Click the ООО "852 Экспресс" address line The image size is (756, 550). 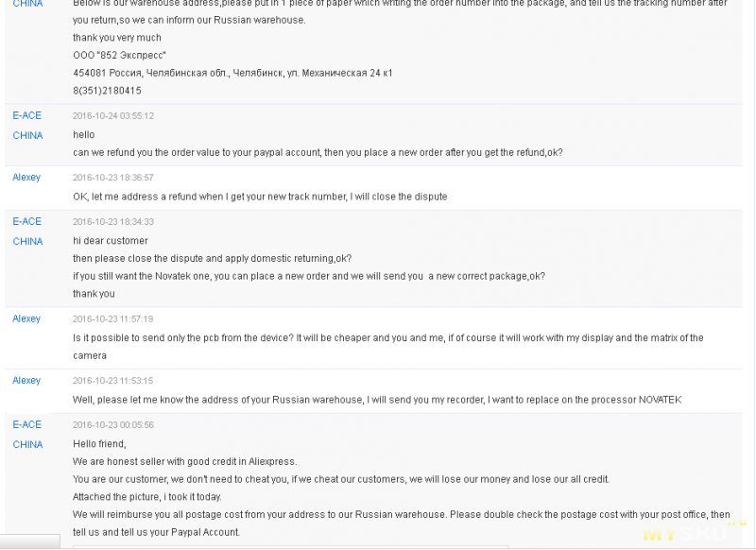click(120, 56)
